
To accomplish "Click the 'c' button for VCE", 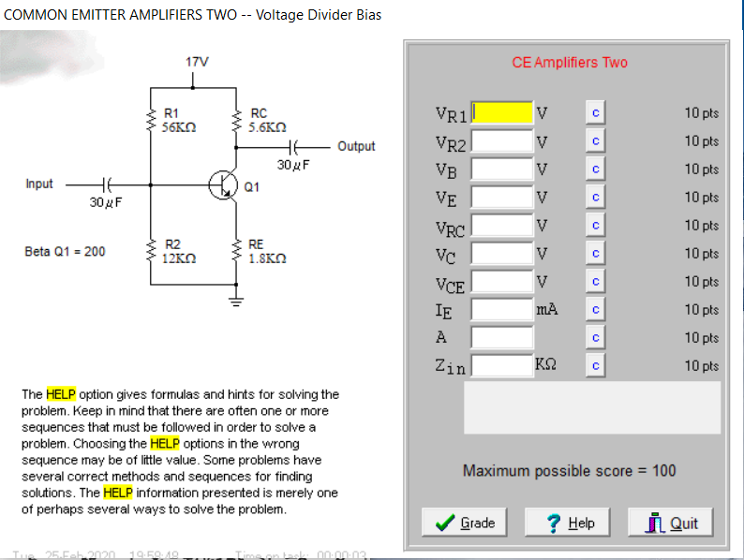I will [x=596, y=281].
